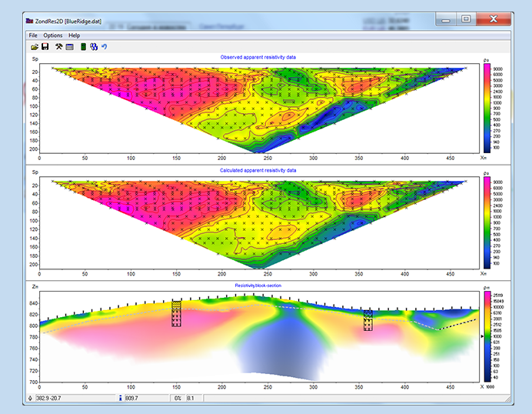Click the ZondRes2D app icon in title bar
Image resolution: width=532 pixels, height=414 pixels.
[30, 21]
